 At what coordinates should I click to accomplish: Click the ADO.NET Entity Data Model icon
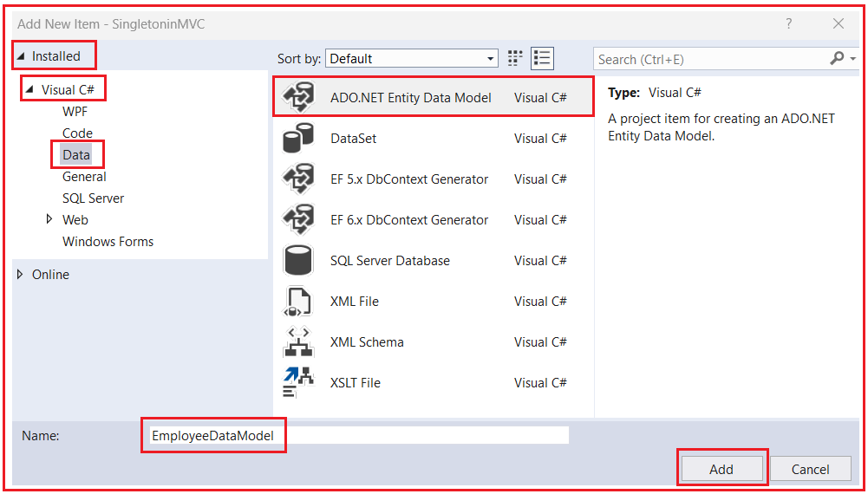298,97
